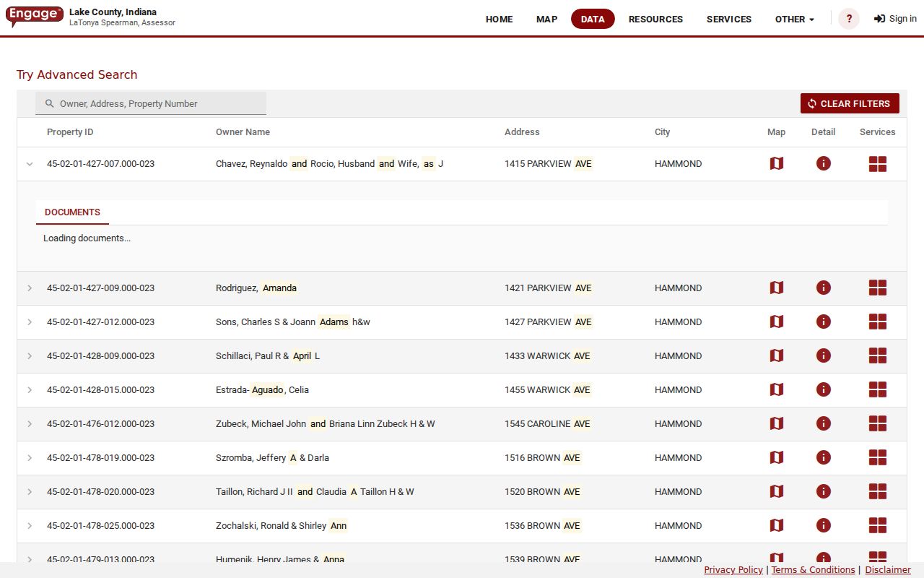Collapse the Chavez, Reynaldo property row
Screen dimensions: 924x578
pos(30,164)
